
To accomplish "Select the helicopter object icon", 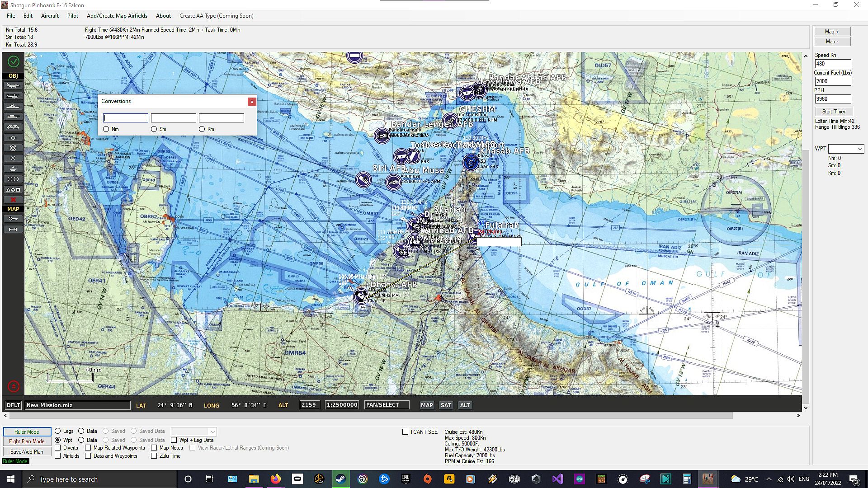I will (x=13, y=96).
